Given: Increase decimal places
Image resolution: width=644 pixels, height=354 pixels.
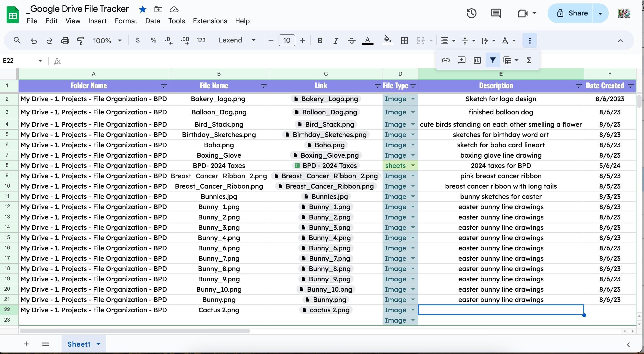Looking at the screenshot, I should pos(185,40).
